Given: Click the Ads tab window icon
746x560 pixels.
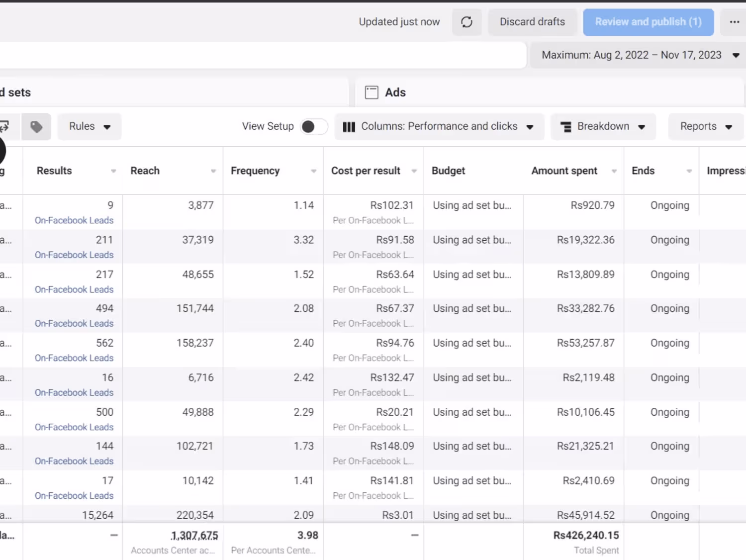Looking at the screenshot, I should 372,93.
